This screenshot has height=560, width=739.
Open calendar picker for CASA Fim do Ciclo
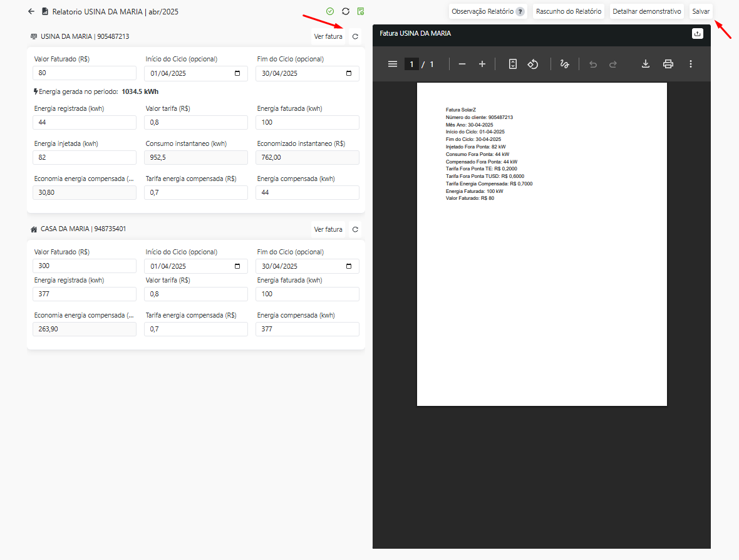click(349, 266)
